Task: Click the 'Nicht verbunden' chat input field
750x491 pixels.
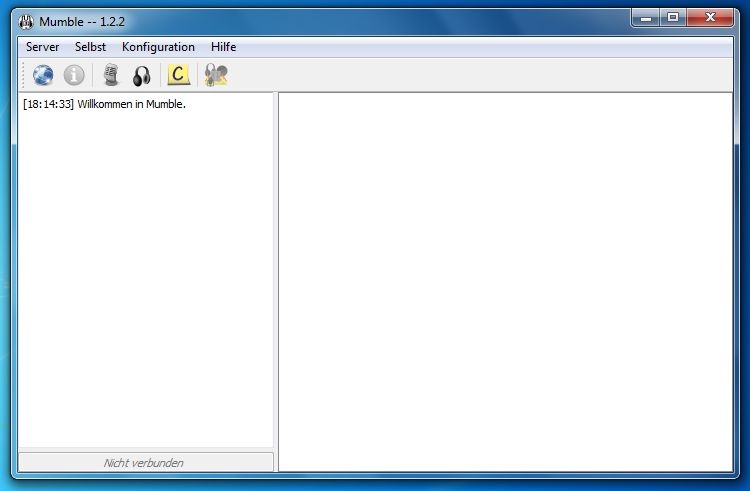Action: 146,462
